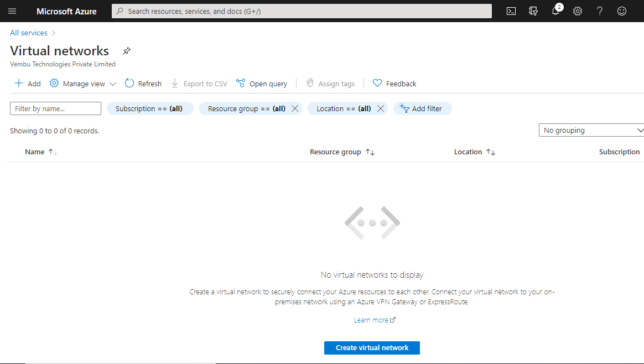This screenshot has height=364, width=644.
Task: Refresh the virtual networks list
Action: pyautogui.click(x=143, y=84)
